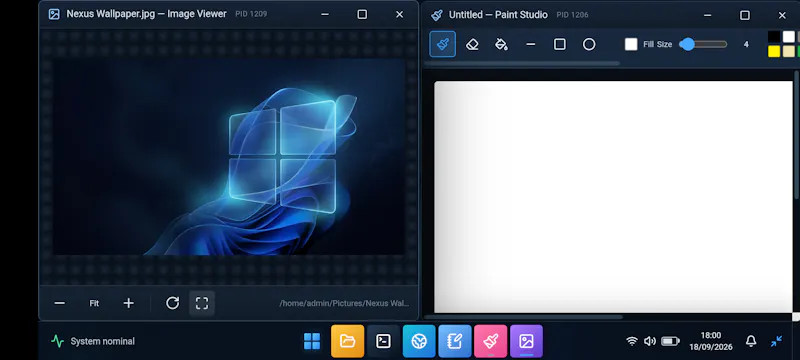Select the Eraser tool in Paint Studio
This screenshot has height=360, width=800.
[x=472, y=44]
